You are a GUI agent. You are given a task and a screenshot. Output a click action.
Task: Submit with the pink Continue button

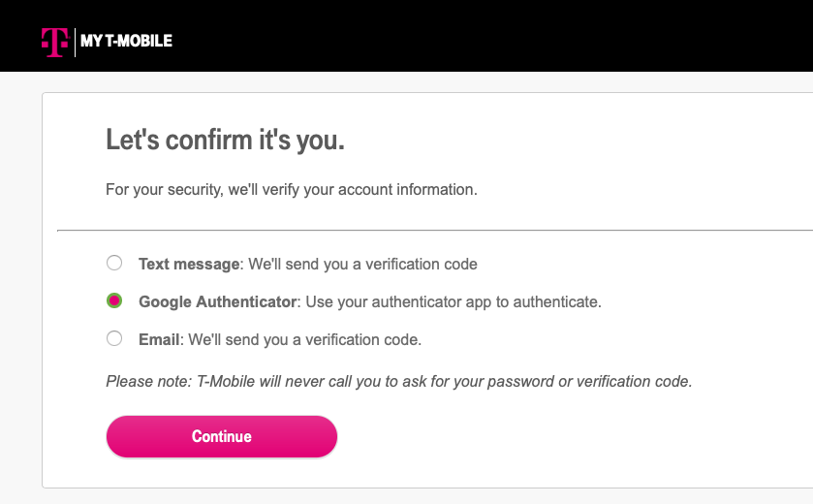point(222,436)
